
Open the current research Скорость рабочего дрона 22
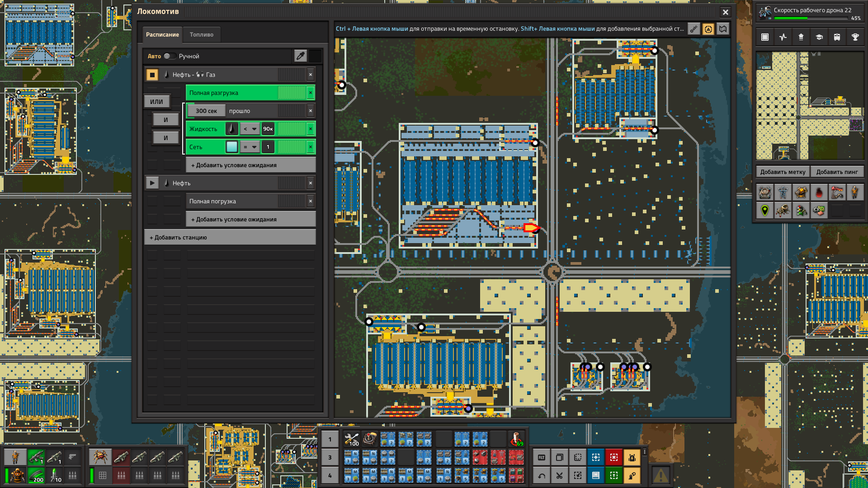click(x=809, y=13)
